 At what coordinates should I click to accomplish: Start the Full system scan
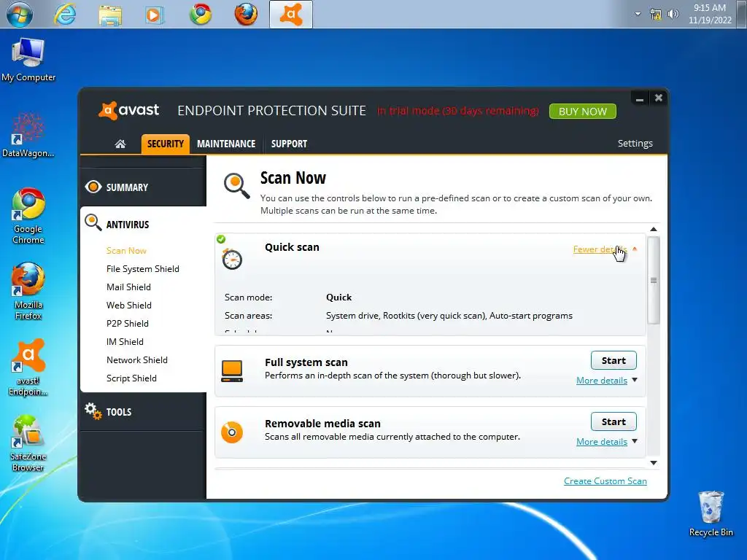point(614,360)
